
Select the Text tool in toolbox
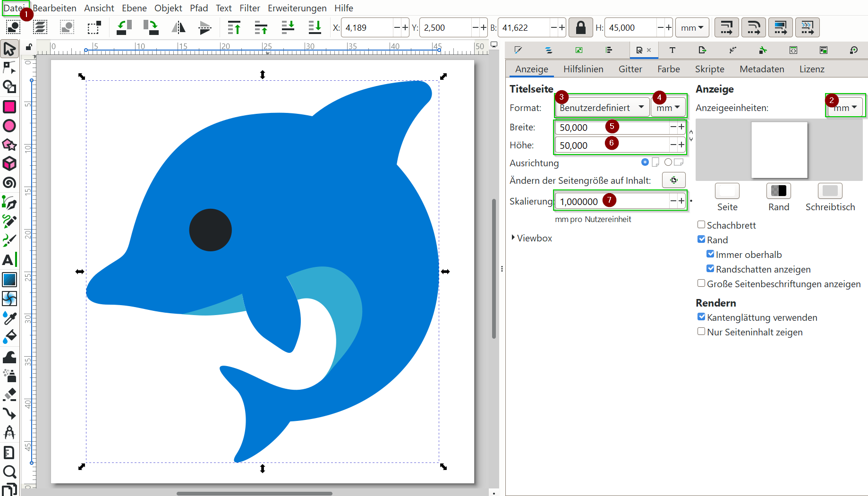[x=9, y=259]
